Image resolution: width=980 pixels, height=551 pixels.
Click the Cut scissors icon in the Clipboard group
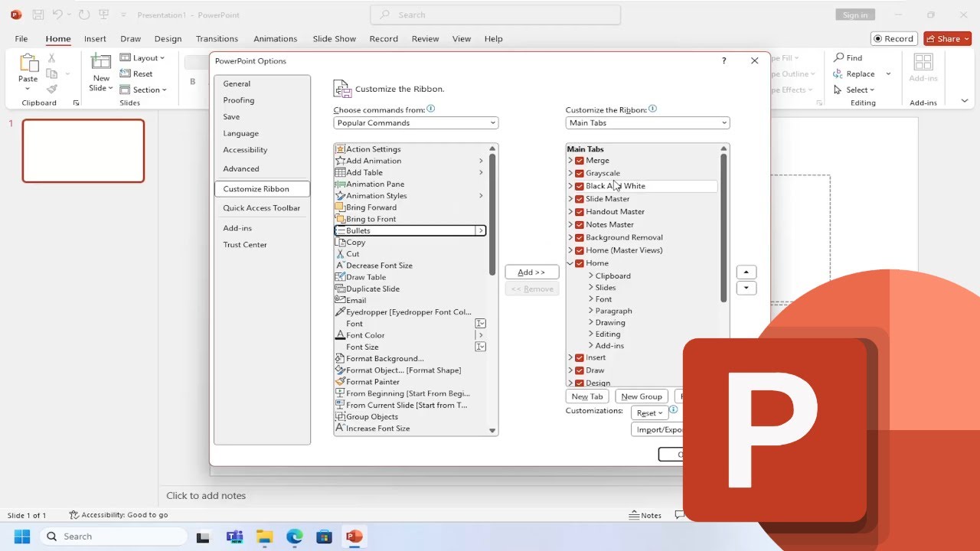pyautogui.click(x=52, y=58)
